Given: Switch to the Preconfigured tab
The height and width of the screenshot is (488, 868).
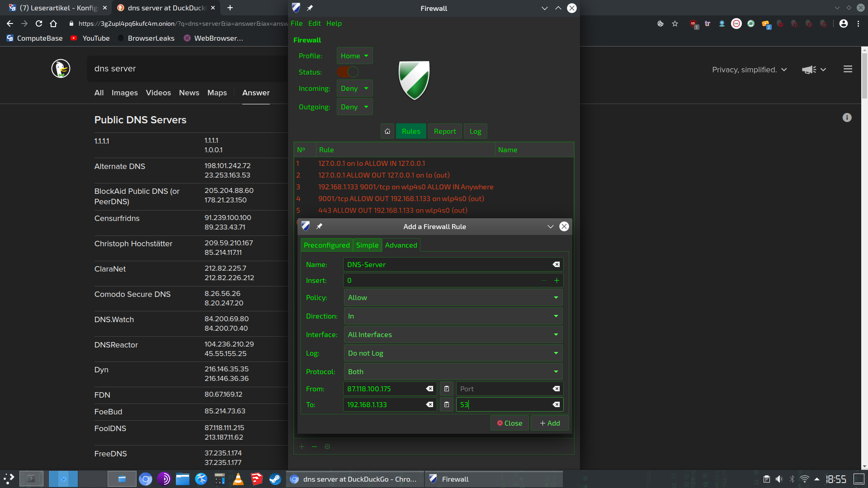Looking at the screenshot, I should tap(326, 245).
